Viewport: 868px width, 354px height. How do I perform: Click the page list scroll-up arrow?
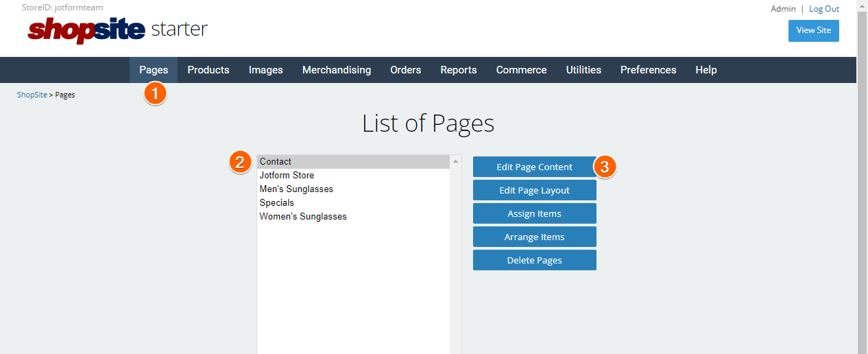[x=455, y=162]
